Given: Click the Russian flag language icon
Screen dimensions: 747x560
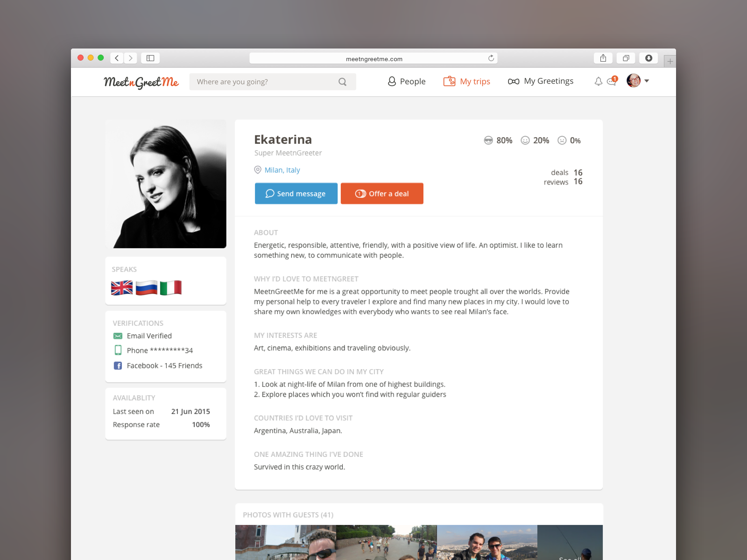Looking at the screenshot, I should coord(147,288).
